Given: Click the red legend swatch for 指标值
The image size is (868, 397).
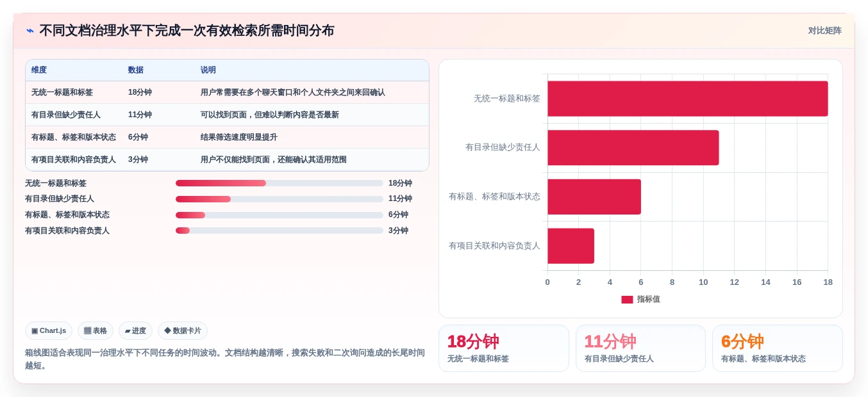Looking at the screenshot, I should click(x=627, y=300).
